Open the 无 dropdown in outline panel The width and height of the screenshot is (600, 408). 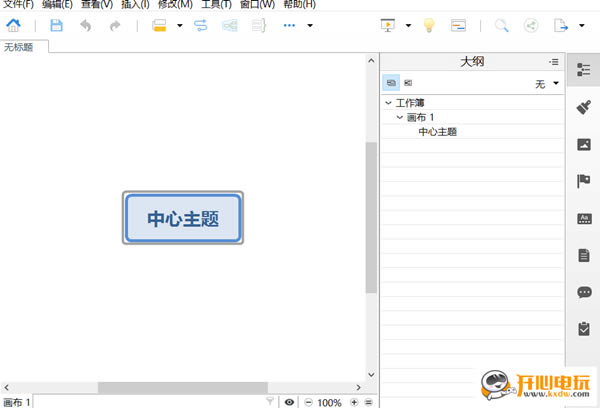click(549, 82)
